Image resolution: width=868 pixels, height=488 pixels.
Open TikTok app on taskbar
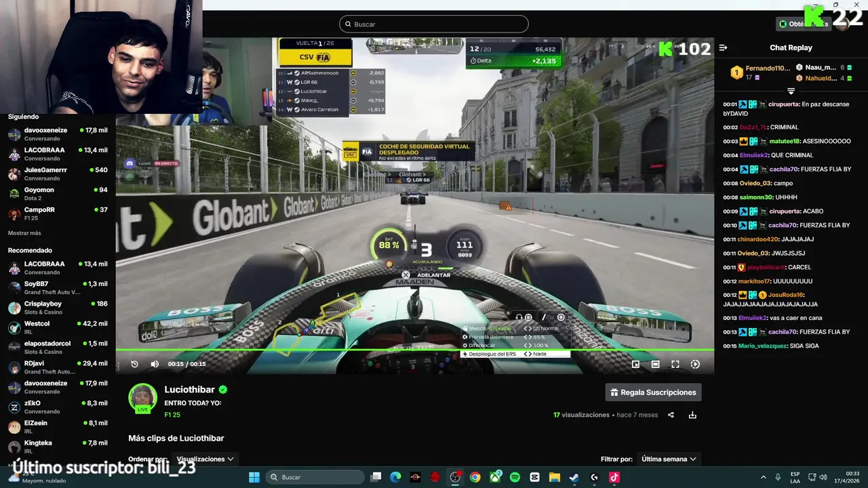[614, 477]
